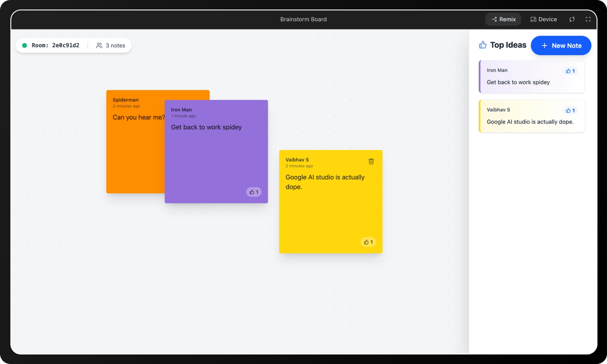Click the Top Ideas thumbs-up icon

coord(483,45)
